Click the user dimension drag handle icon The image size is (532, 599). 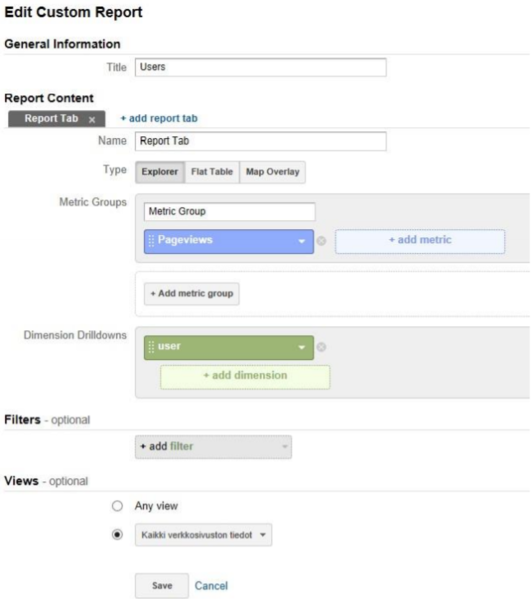[x=151, y=347]
